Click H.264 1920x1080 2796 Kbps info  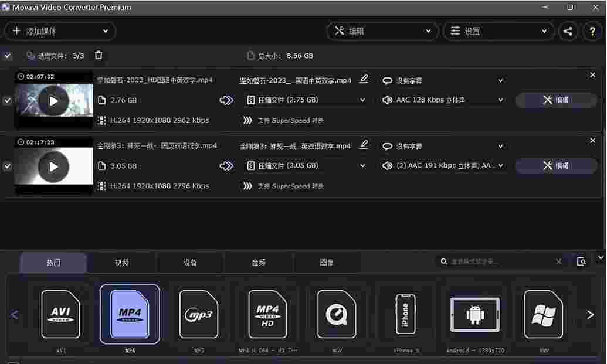click(159, 186)
